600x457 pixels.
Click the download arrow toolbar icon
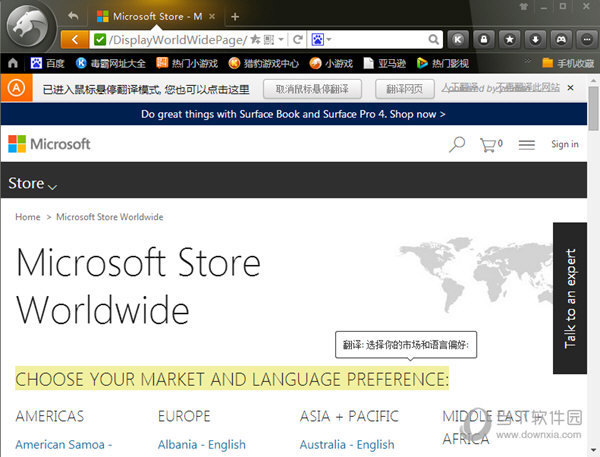tap(536, 40)
